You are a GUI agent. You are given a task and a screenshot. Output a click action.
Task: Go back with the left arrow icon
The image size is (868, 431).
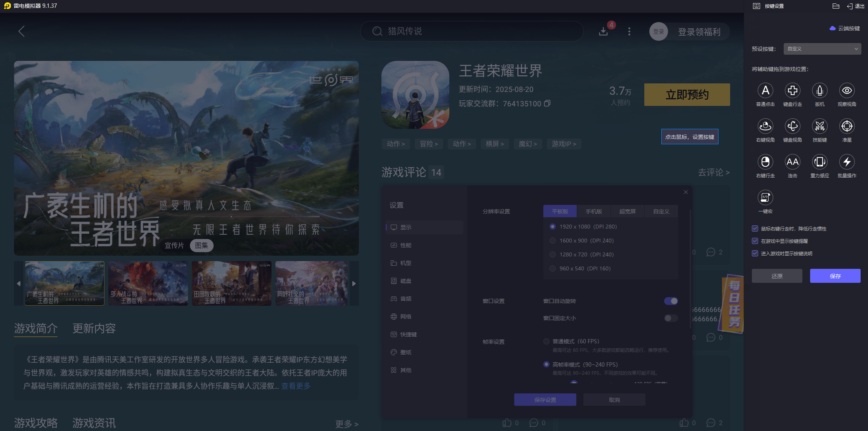tap(22, 31)
